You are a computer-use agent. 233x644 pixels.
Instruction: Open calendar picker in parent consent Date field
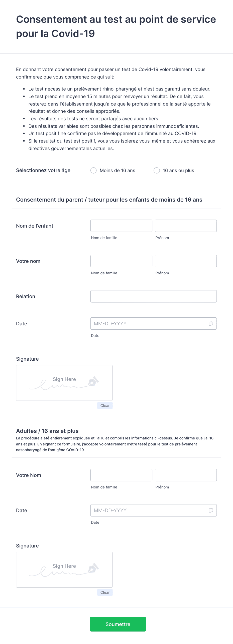point(211,323)
